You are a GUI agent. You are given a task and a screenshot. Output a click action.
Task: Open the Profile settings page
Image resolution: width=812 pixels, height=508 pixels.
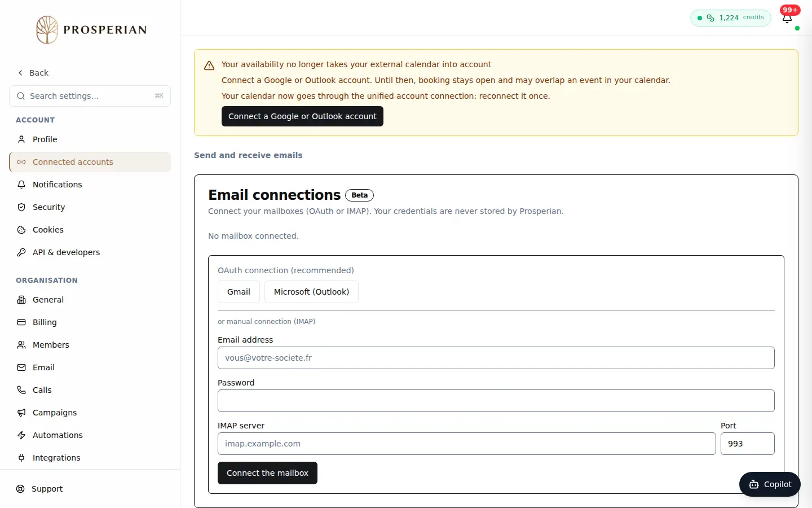point(90,139)
